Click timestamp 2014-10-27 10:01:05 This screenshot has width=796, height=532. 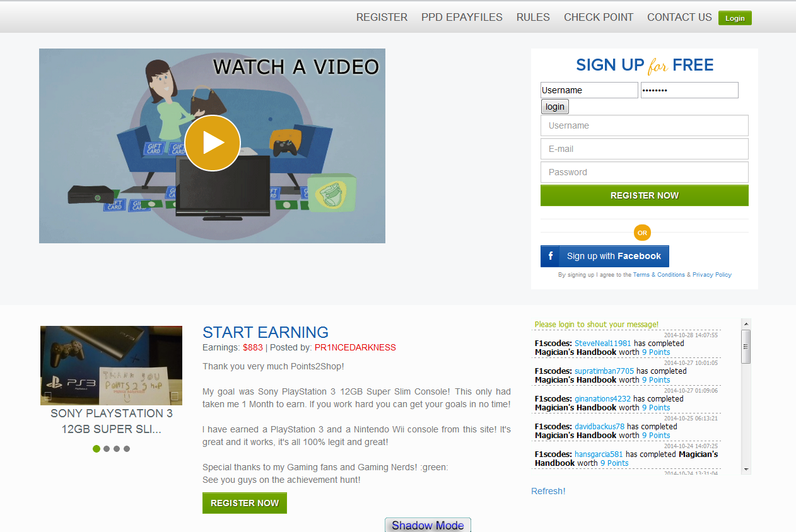click(x=691, y=363)
